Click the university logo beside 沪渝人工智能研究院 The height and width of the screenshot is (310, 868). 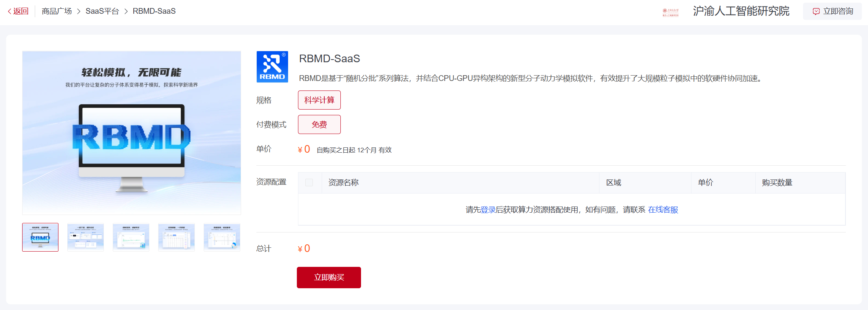[x=670, y=12]
